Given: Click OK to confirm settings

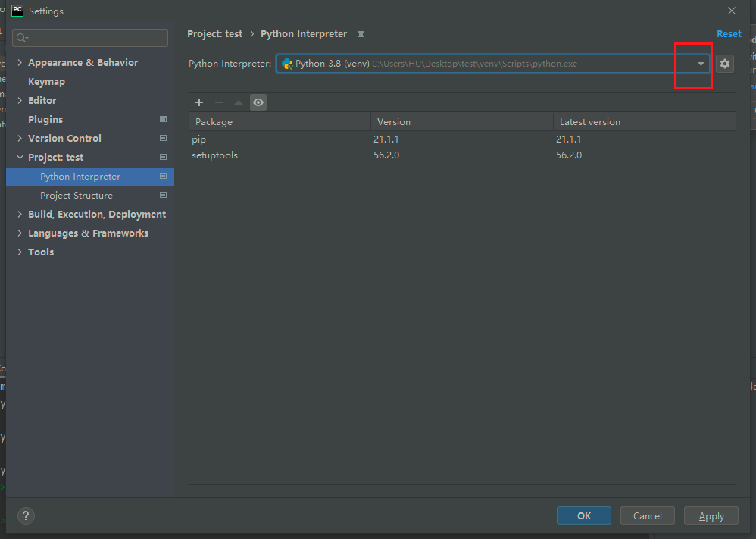Looking at the screenshot, I should click(584, 515).
